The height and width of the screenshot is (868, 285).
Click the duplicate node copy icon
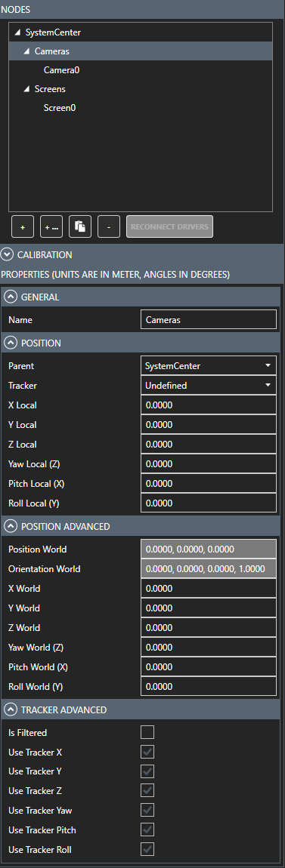pyautogui.click(x=80, y=227)
